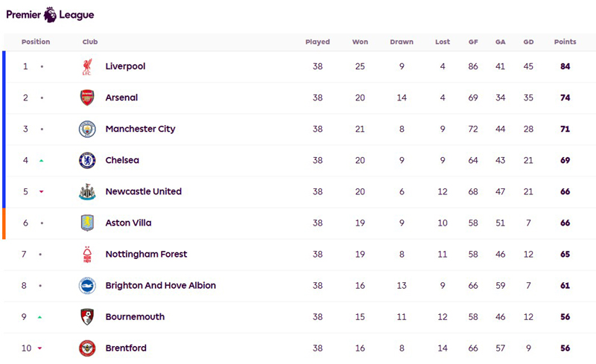Open the Liverpool club name link
596x364 pixels.
point(125,66)
